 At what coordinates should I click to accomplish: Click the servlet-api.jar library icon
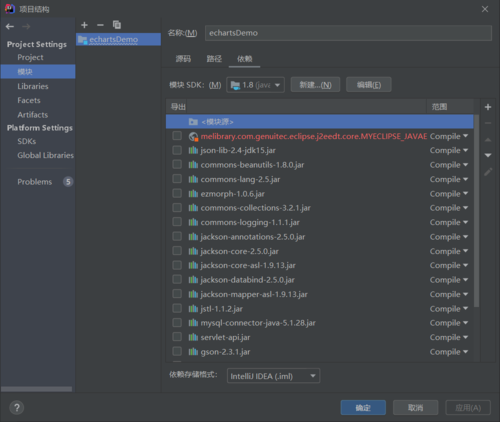[x=193, y=337]
